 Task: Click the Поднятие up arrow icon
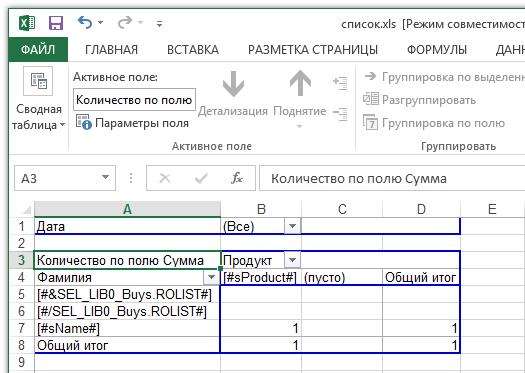pyautogui.click(x=300, y=83)
